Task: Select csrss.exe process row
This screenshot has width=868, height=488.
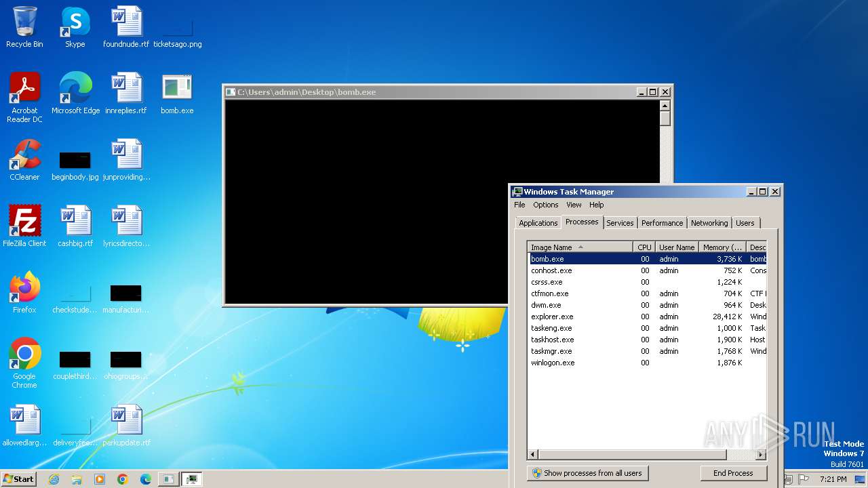Action: 648,282
